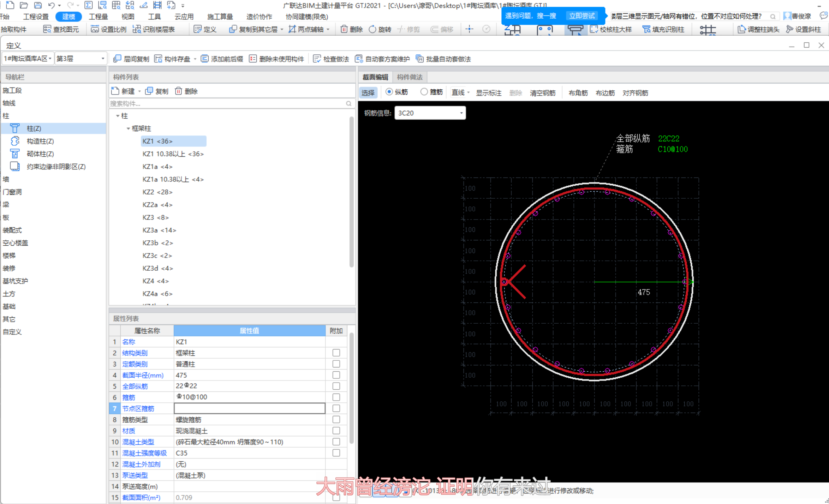The height and width of the screenshot is (504, 829).
Task: Select KZ2 <28> in component list
Action: coord(157,192)
